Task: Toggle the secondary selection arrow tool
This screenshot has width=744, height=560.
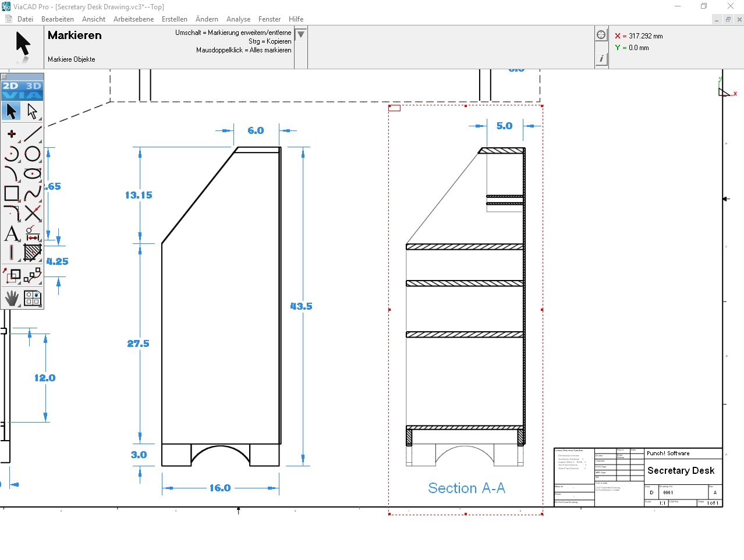Action: [x=33, y=111]
